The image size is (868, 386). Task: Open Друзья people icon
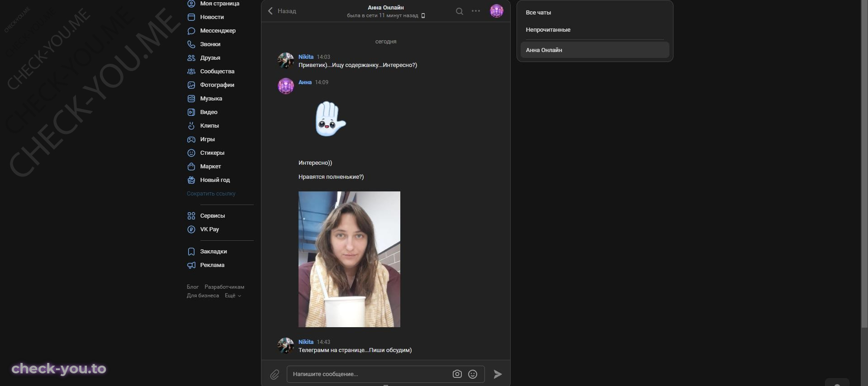(191, 58)
